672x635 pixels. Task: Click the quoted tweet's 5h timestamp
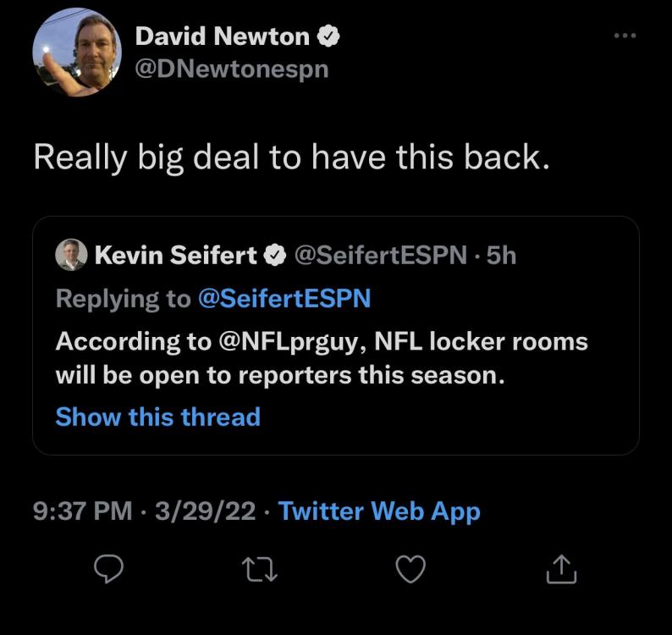pos(501,256)
